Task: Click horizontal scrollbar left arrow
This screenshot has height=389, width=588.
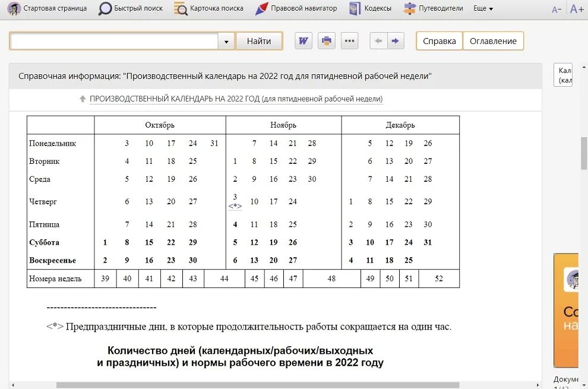Action: pyautogui.click(x=13, y=385)
